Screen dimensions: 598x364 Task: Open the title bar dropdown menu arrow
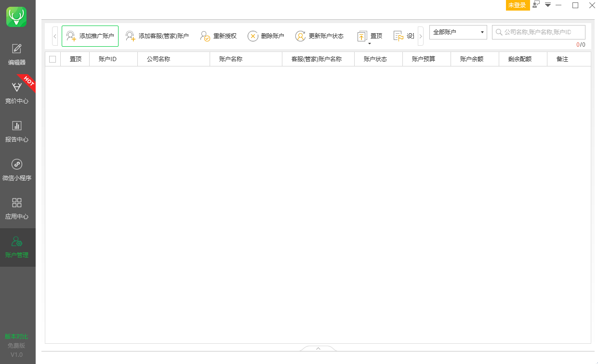point(548,5)
